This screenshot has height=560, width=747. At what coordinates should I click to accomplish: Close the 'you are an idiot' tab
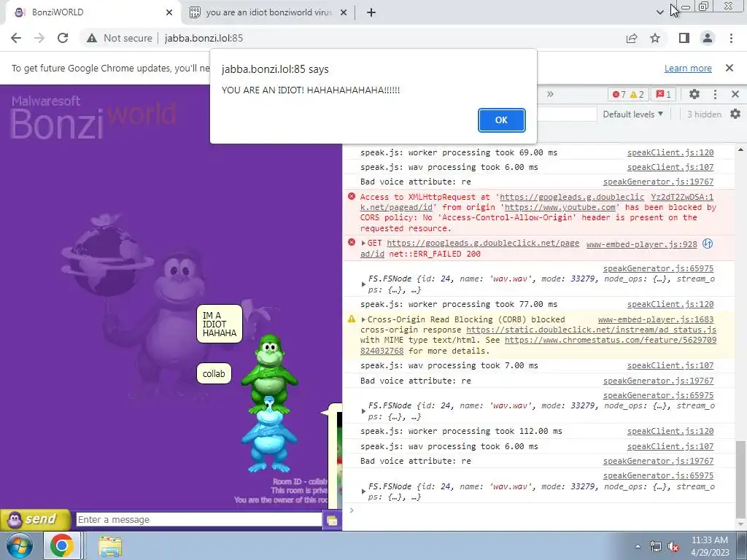[344, 12]
